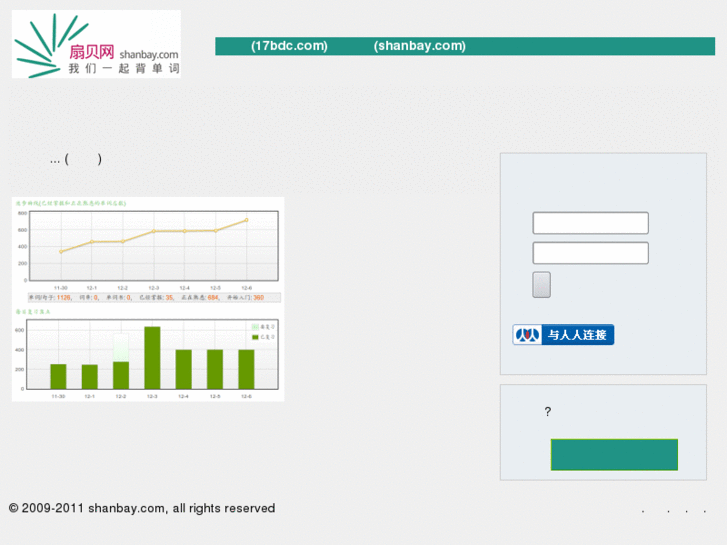The width and height of the screenshot is (727, 545).
Task: Click the "... ( )" heading text
Action: (x=76, y=160)
